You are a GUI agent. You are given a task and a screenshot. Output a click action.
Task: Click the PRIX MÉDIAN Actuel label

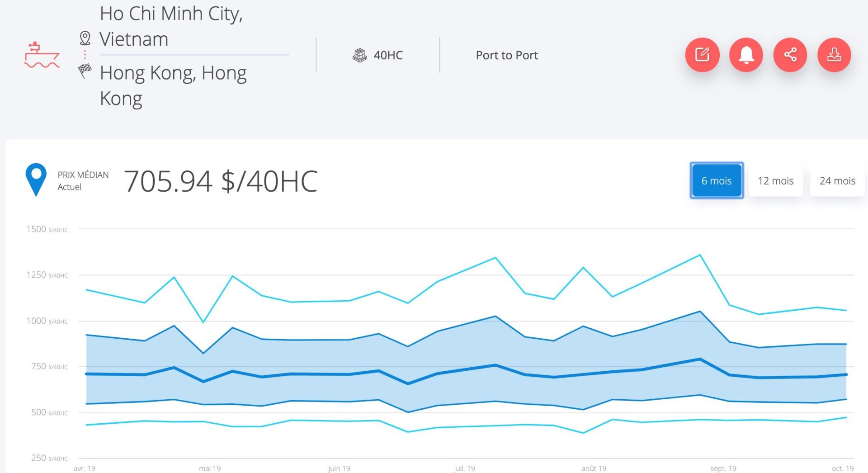(x=83, y=181)
